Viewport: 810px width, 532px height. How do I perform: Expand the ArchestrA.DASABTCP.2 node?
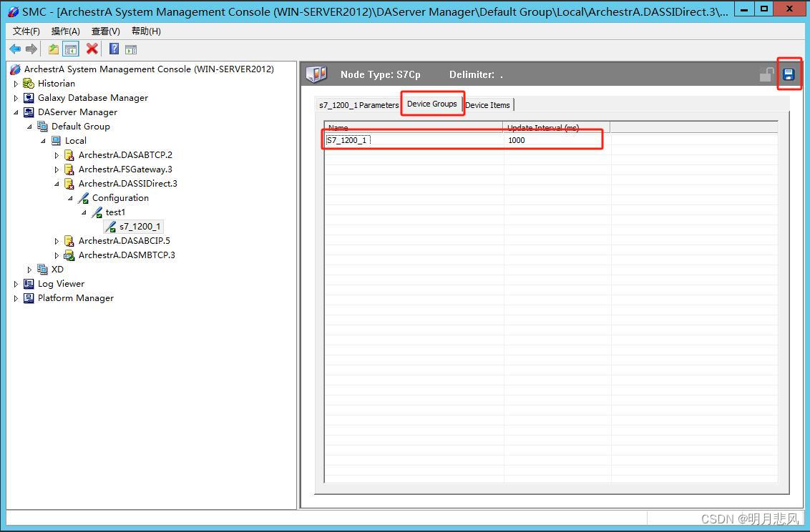57,155
